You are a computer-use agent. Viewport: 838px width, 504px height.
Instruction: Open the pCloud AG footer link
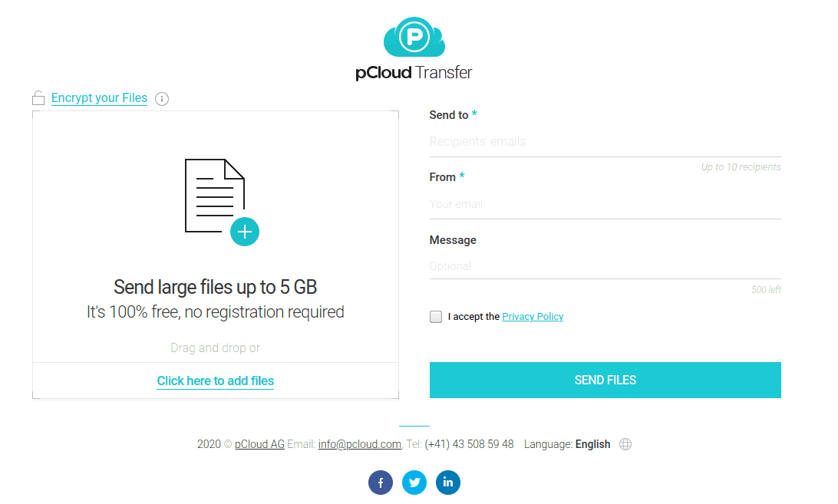point(259,444)
